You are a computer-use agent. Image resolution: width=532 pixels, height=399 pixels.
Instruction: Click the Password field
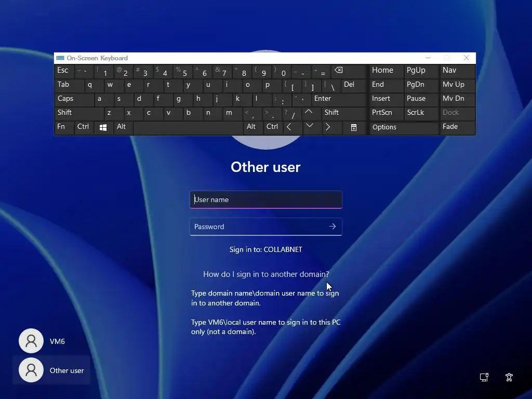click(266, 227)
